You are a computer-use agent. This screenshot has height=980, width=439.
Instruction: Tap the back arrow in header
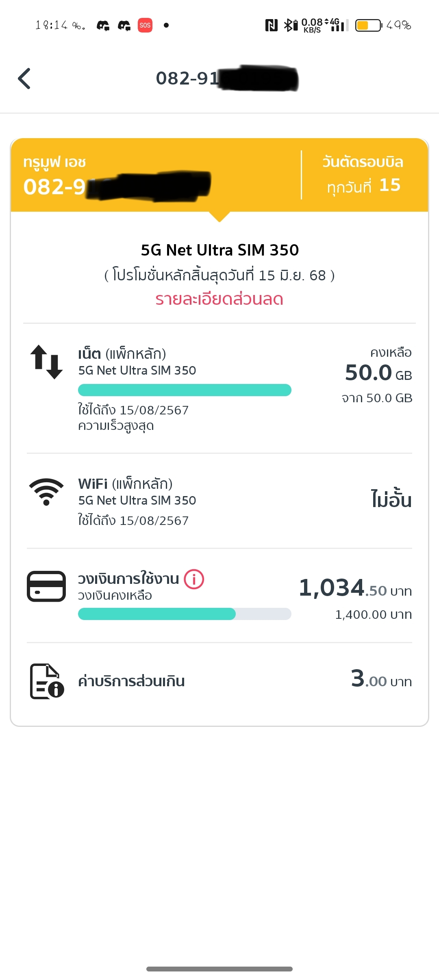(24, 78)
